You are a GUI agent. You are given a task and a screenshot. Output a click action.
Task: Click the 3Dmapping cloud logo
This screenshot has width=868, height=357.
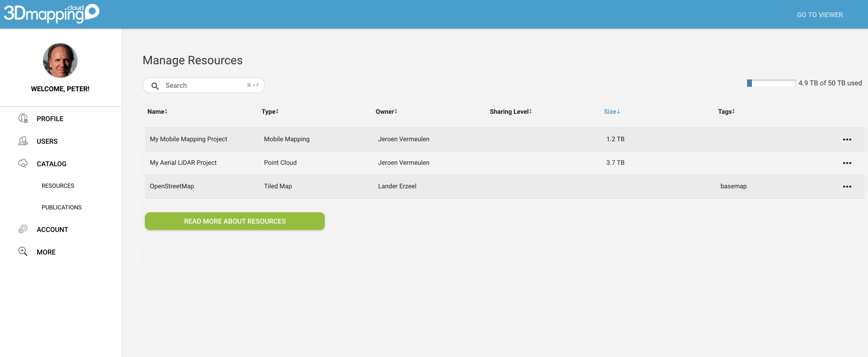click(x=51, y=14)
